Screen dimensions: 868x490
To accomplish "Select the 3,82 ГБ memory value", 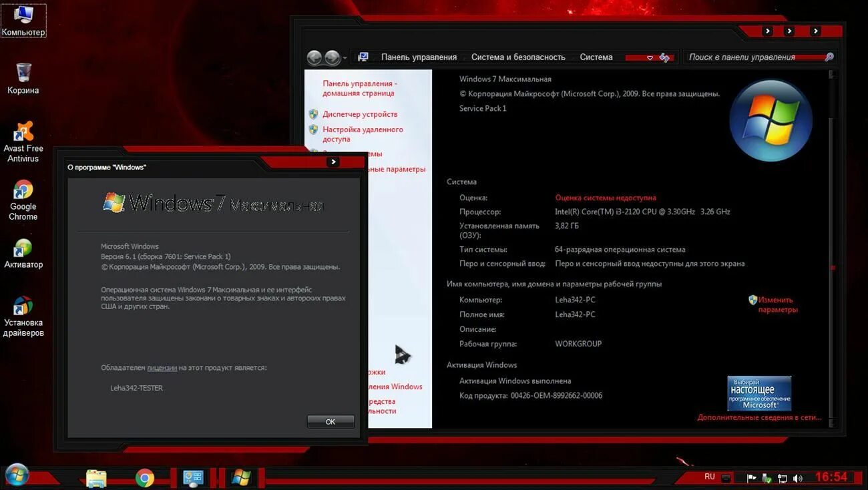I will tap(566, 226).
